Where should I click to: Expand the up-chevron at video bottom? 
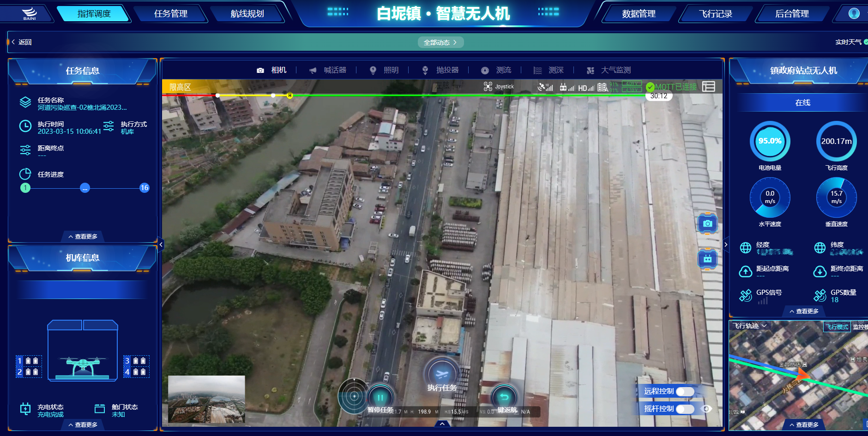(442, 424)
